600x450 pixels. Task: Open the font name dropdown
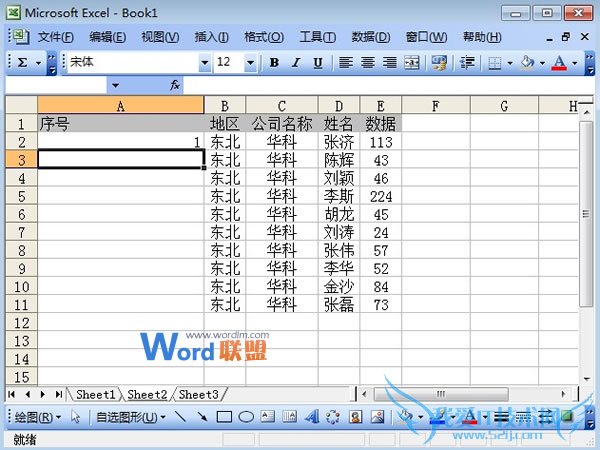(205, 62)
